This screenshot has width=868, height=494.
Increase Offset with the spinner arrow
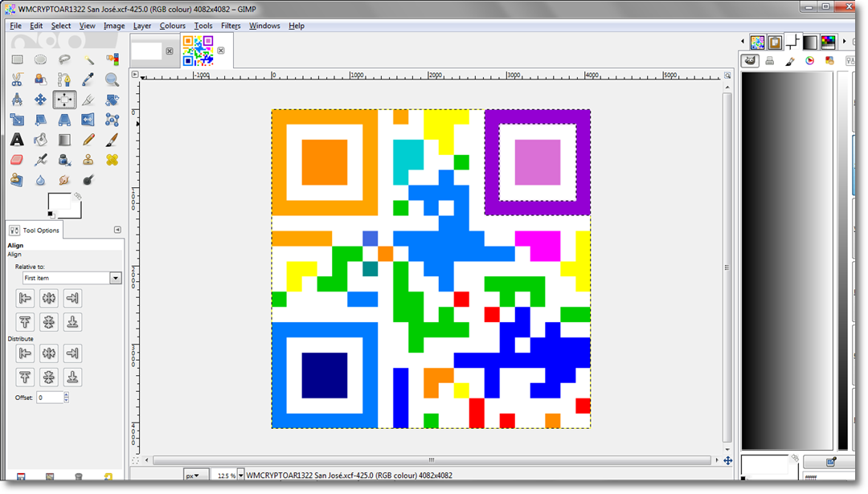coord(67,395)
